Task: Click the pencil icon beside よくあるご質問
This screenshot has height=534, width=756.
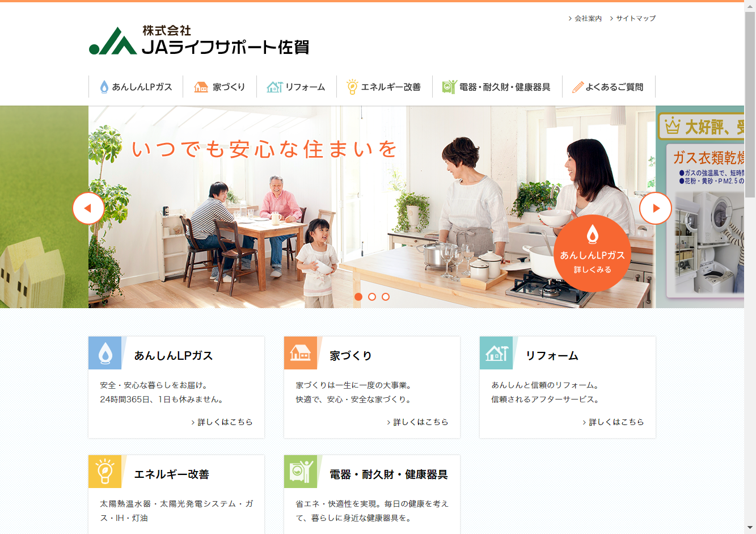Action: [x=578, y=87]
